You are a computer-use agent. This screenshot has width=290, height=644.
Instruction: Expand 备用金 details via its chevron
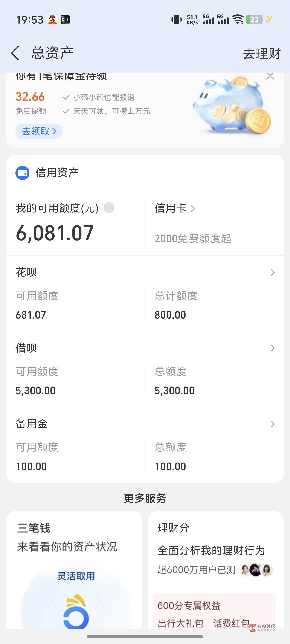pos(273,424)
